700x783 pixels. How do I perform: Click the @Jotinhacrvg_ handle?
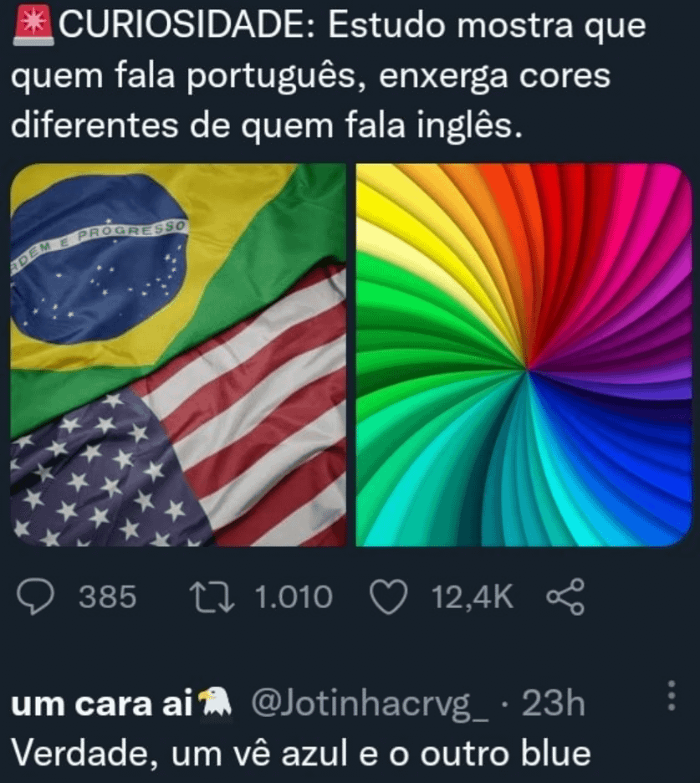(370, 704)
